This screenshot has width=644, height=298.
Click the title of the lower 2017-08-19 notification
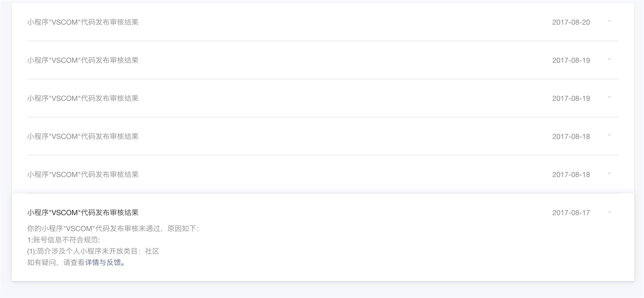[x=83, y=98]
